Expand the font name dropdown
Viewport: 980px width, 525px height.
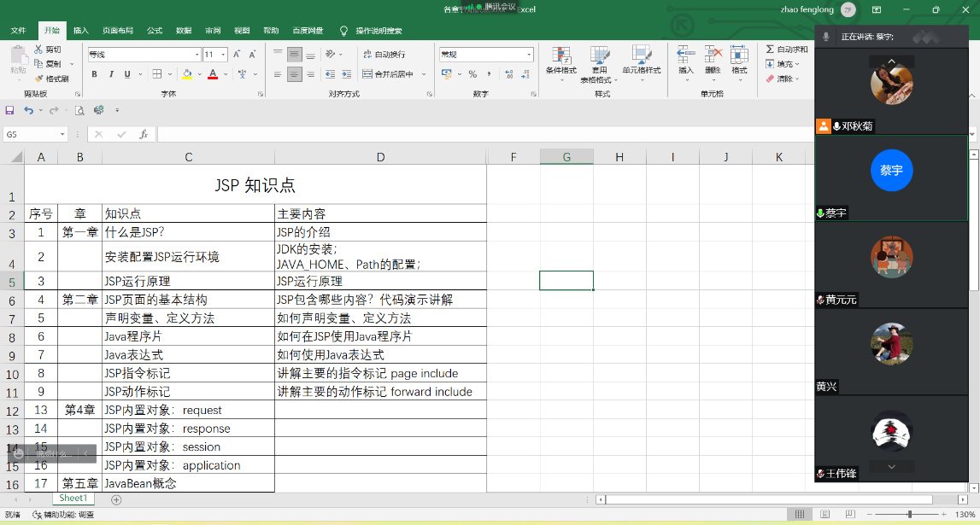click(x=196, y=55)
